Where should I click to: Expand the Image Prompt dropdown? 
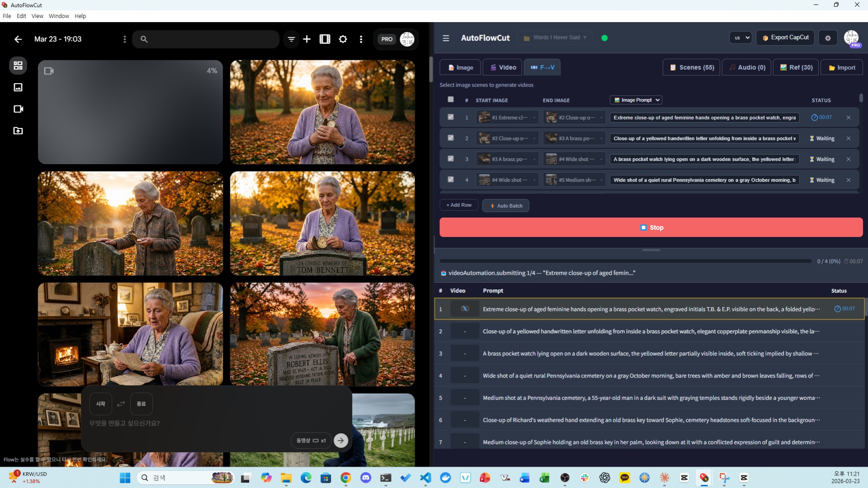pyautogui.click(x=637, y=100)
